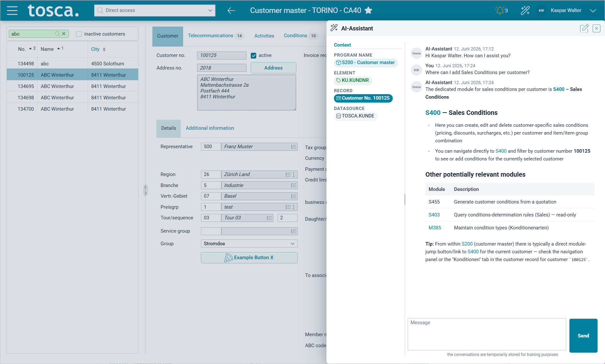Send the AI message
The image size is (605, 364).
pyautogui.click(x=583, y=336)
